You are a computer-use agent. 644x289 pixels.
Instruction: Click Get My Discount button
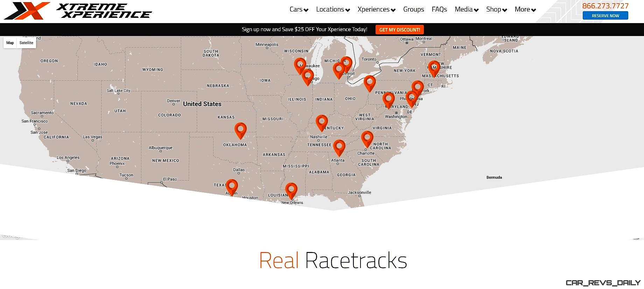click(x=400, y=30)
